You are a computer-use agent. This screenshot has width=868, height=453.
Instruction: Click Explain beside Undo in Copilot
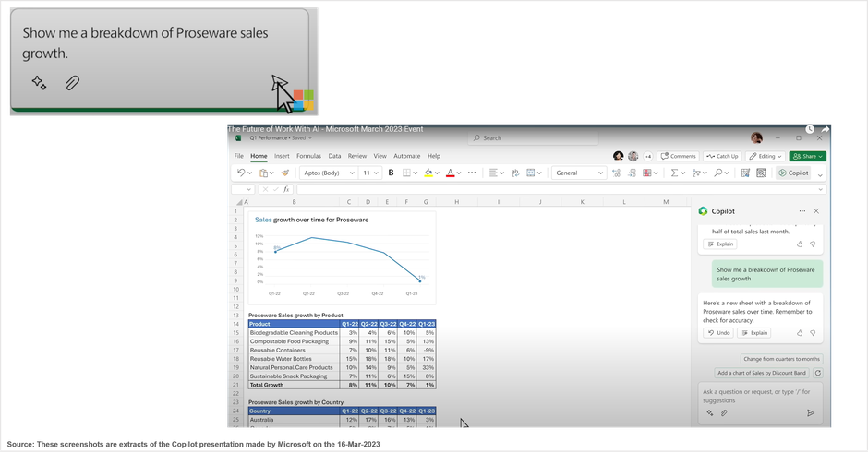(x=754, y=333)
